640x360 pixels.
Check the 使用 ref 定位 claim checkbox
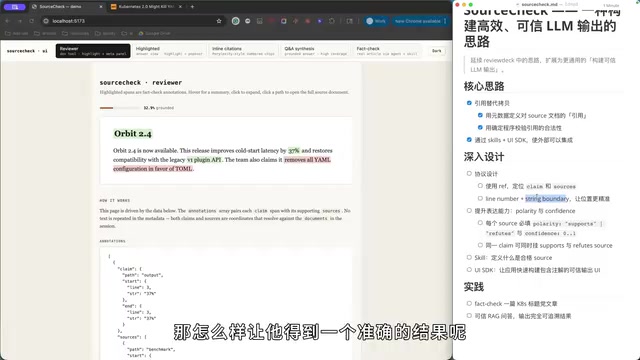pyautogui.click(x=480, y=186)
